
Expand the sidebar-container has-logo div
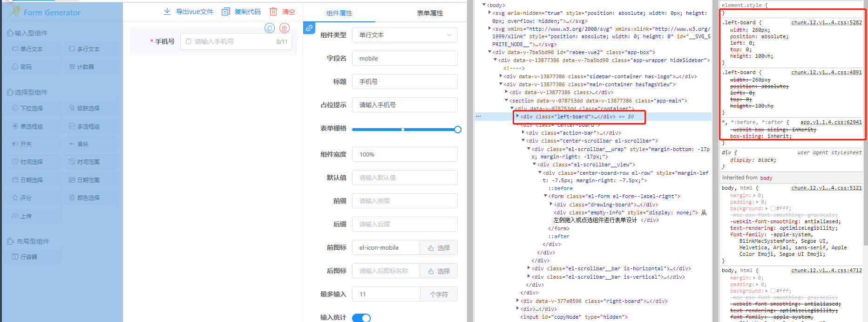(501, 76)
